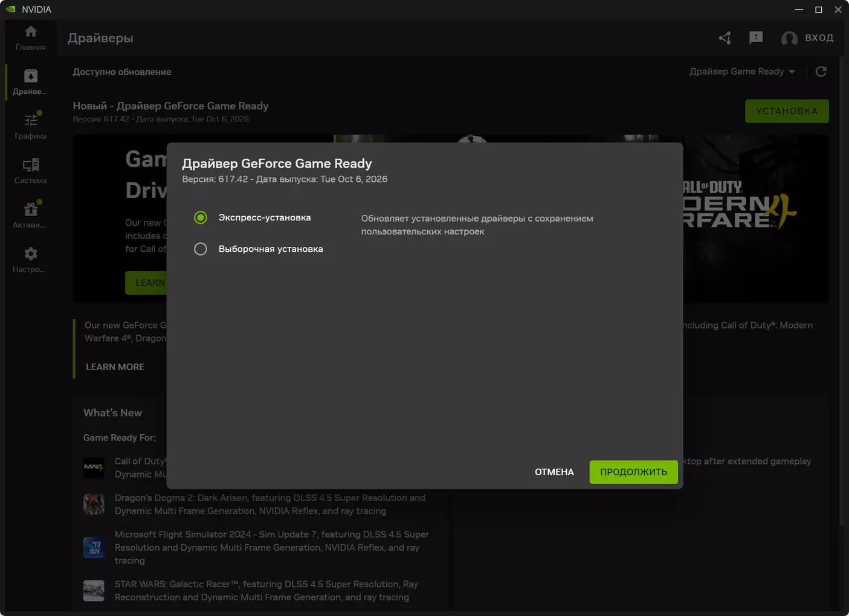Maximize the NVIDIA window
Screen dimensions: 849x616
point(819,9)
